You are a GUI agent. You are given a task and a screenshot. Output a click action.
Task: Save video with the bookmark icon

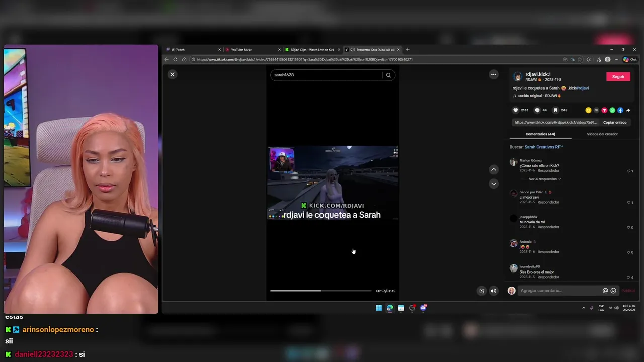tap(555, 110)
